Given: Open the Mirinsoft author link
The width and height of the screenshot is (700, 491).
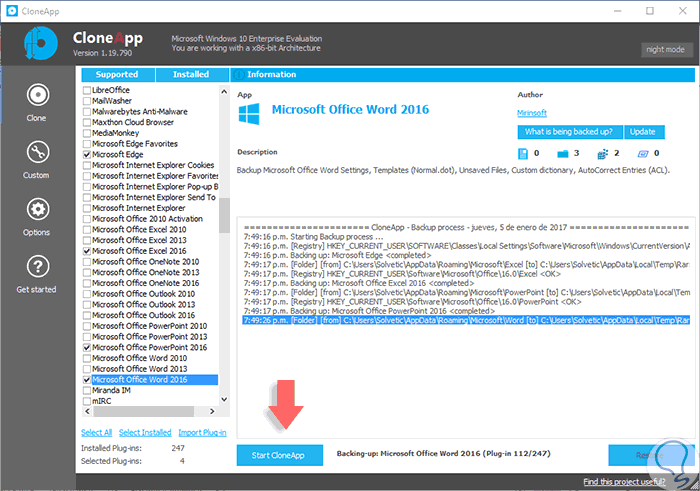Looking at the screenshot, I should 532,113.
